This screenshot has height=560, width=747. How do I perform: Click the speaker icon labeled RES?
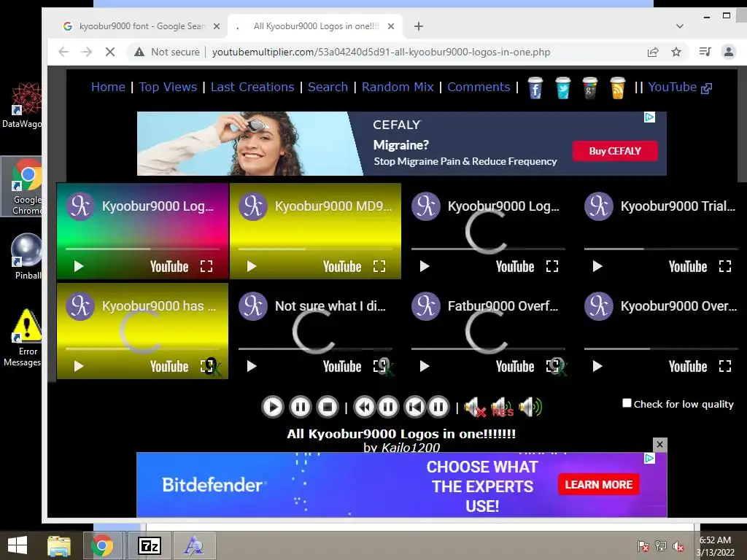tap(502, 408)
